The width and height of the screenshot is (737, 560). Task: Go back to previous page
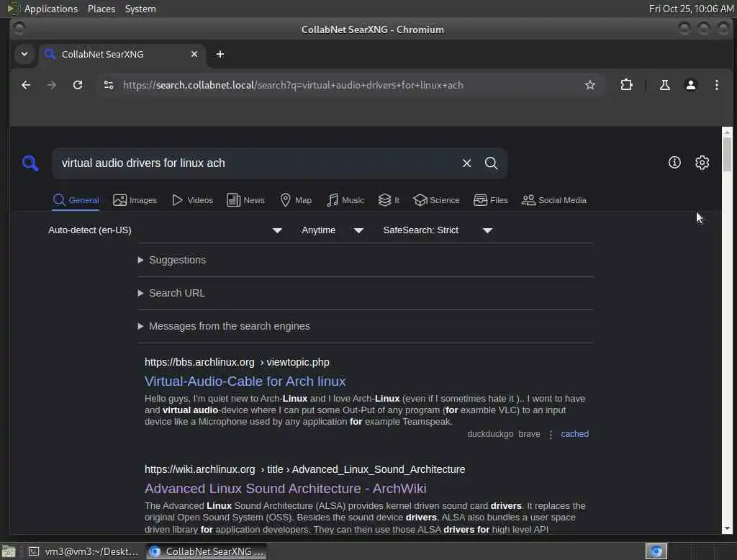point(27,85)
